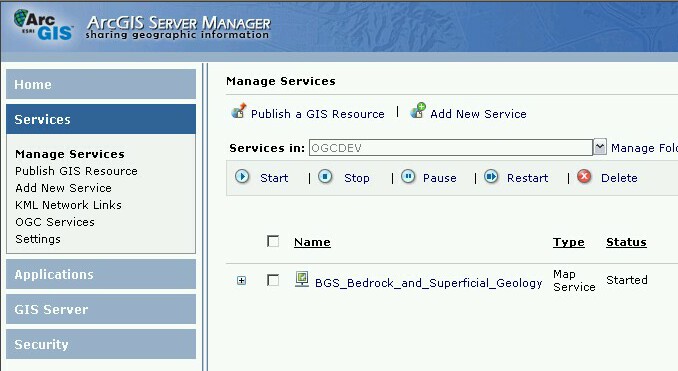Select Add New Service in sidebar
The height and width of the screenshot is (371, 678).
point(63,188)
